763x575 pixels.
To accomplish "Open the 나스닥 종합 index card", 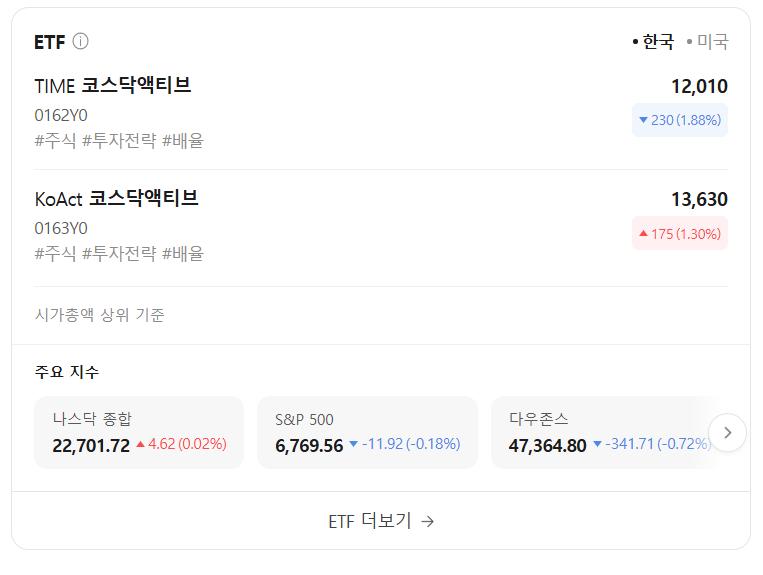I will pyautogui.click(x=139, y=432).
